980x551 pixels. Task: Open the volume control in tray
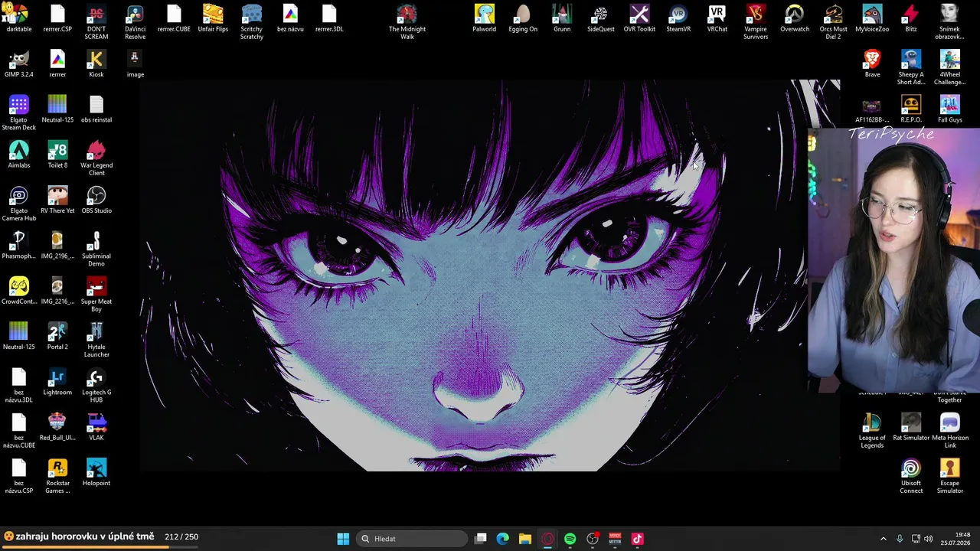point(929,539)
